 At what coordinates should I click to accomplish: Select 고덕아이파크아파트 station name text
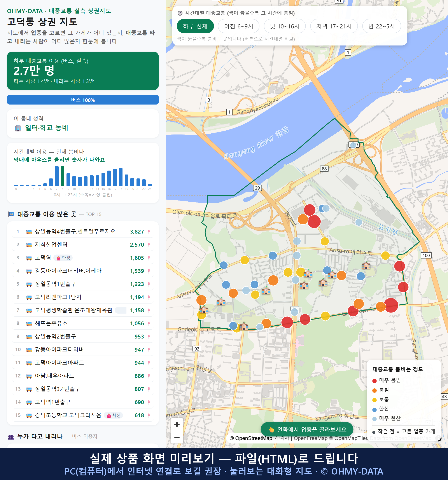point(59,363)
